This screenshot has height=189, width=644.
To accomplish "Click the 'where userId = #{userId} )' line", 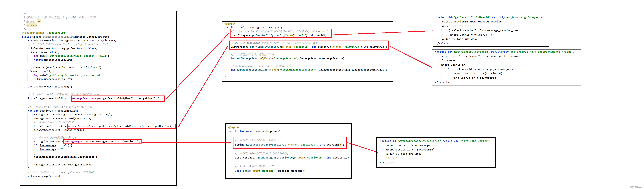I will 471,35.
